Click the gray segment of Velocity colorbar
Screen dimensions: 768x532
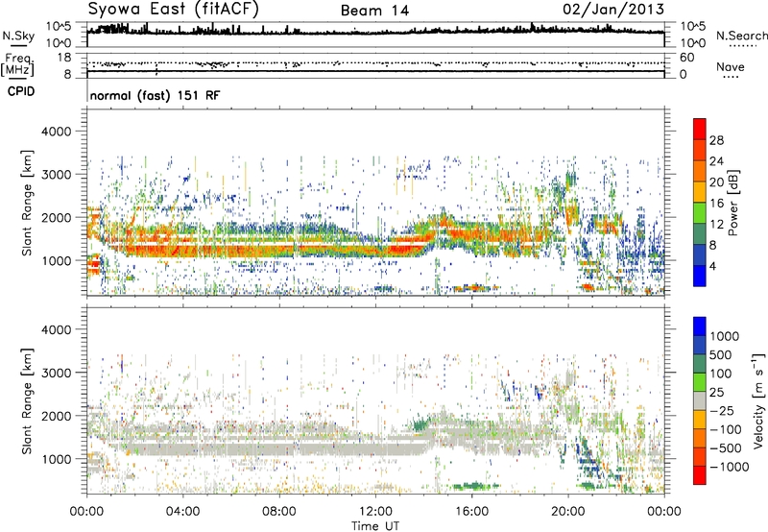point(700,401)
